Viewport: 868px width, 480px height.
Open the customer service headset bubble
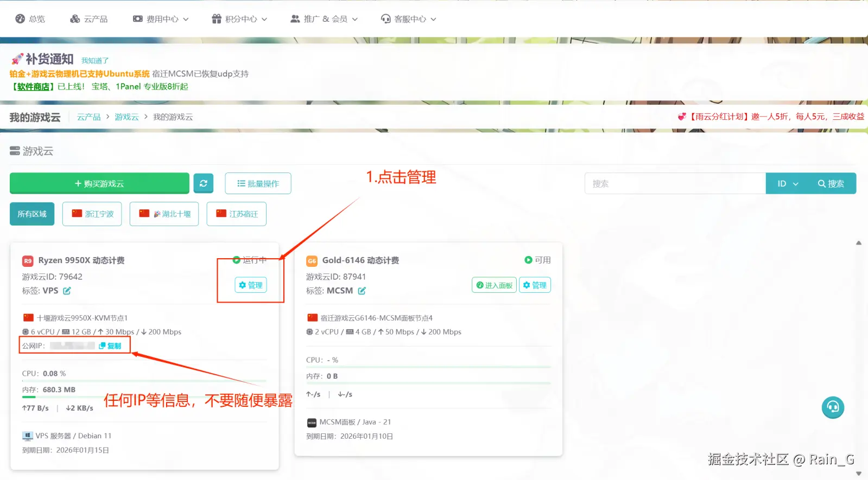pyautogui.click(x=833, y=407)
